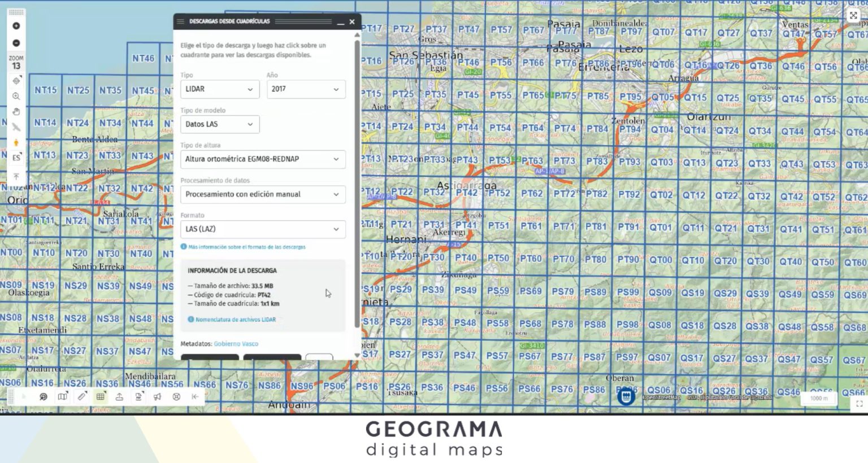
Task: Open Tipo de modelo dropdown Datos LAS
Action: coord(219,124)
